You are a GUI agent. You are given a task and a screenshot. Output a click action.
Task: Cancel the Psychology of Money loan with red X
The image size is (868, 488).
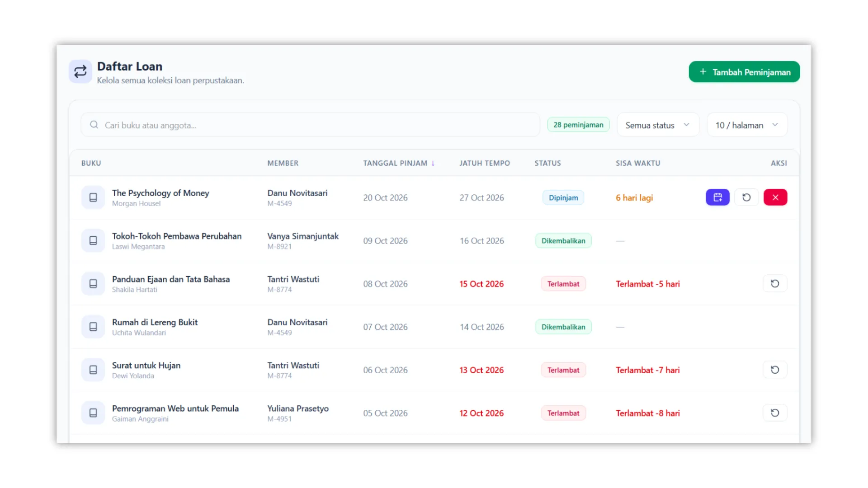pos(775,197)
